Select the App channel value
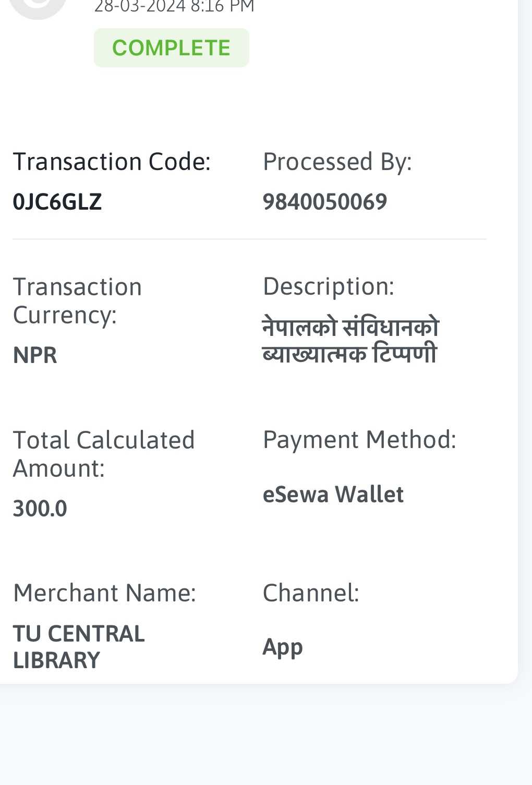The image size is (532, 785). (x=283, y=648)
